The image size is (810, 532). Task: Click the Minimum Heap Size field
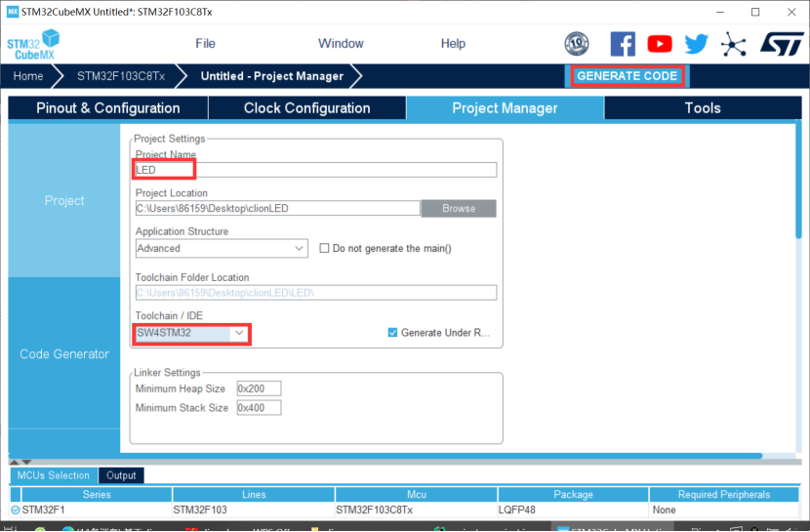coord(259,389)
